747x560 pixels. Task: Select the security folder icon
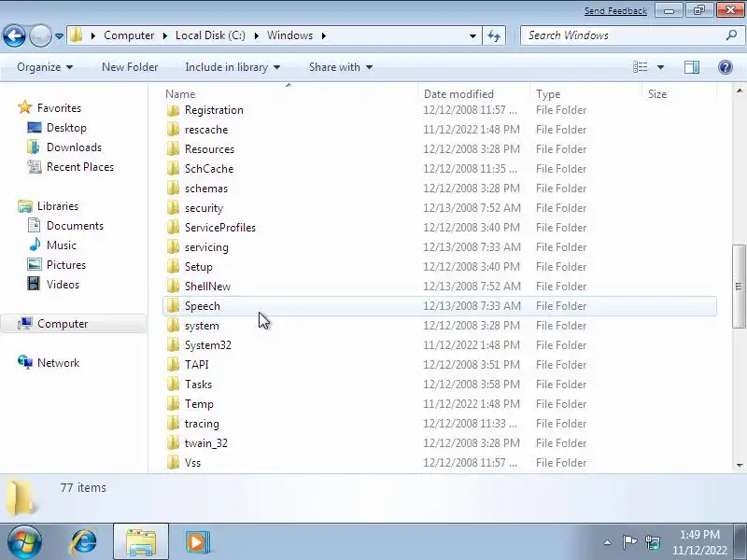[x=173, y=208]
